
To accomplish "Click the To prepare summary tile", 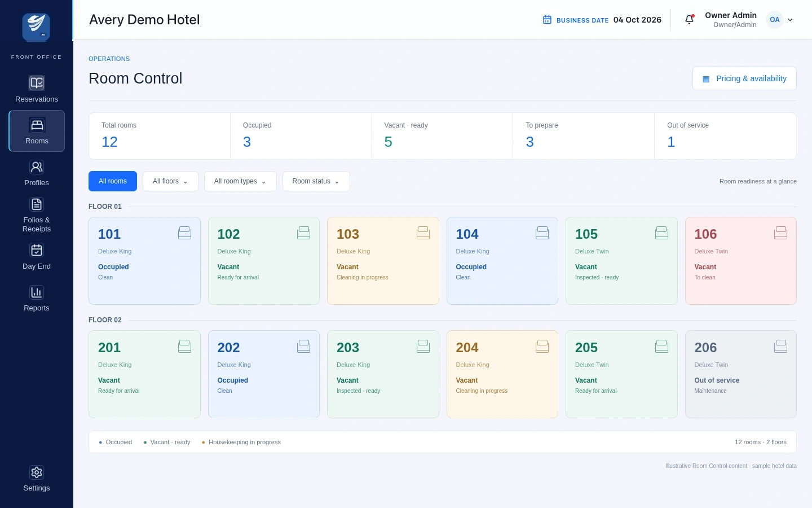I will 584,136.
